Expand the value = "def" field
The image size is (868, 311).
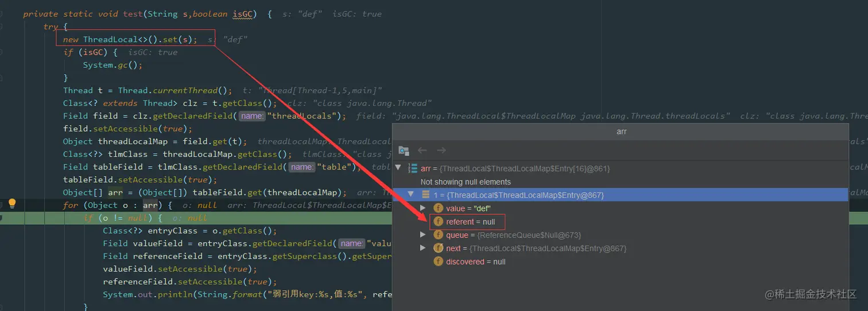click(423, 208)
